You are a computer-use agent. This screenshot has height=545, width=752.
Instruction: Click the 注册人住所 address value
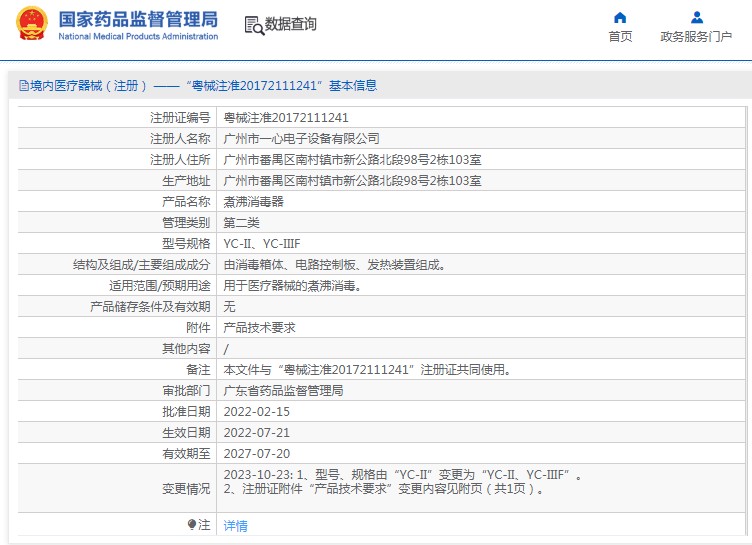[352, 160]
